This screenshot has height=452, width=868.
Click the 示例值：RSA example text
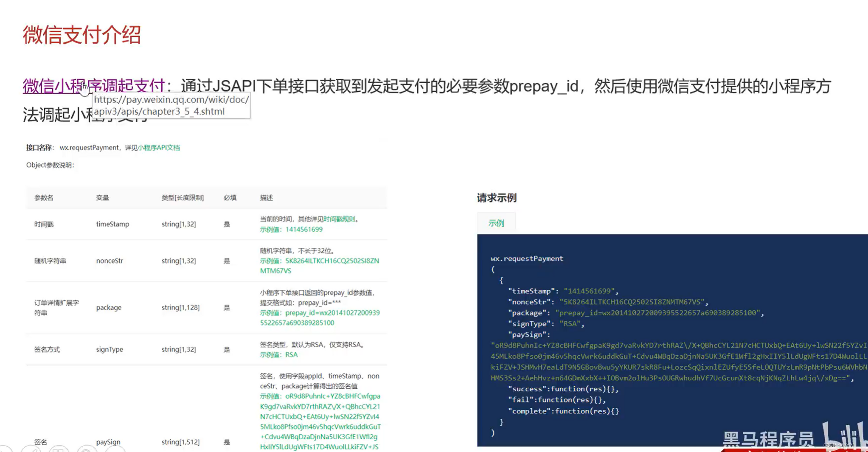click(279, 355)
